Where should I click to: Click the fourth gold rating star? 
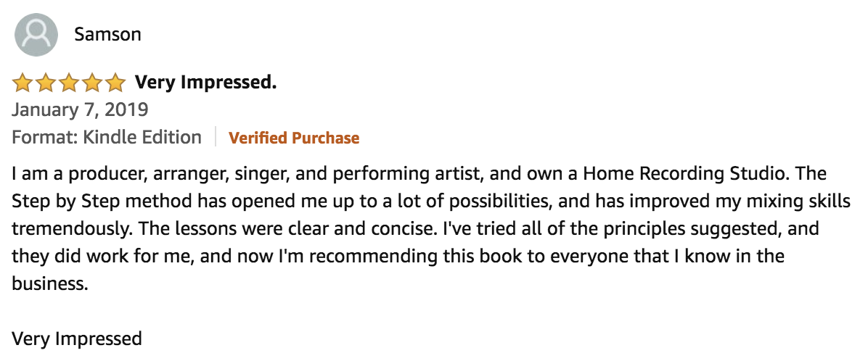(92, 83)
